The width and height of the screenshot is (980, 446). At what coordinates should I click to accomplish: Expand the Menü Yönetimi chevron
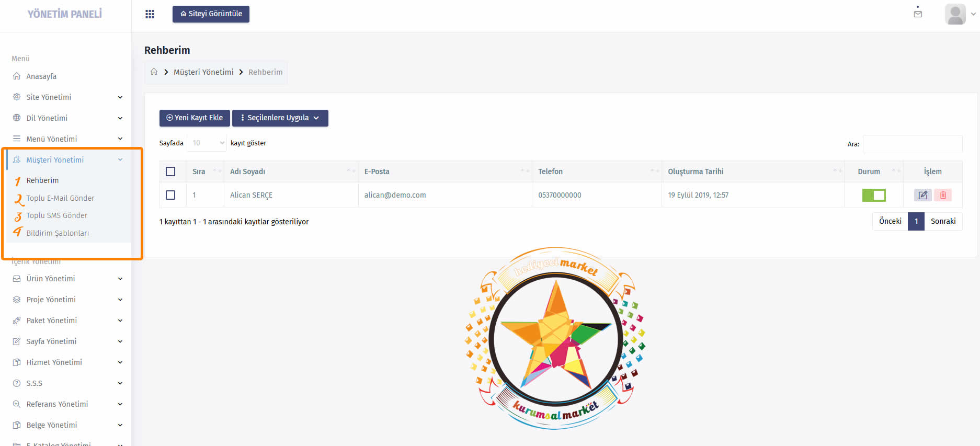[x=120, y=139]
